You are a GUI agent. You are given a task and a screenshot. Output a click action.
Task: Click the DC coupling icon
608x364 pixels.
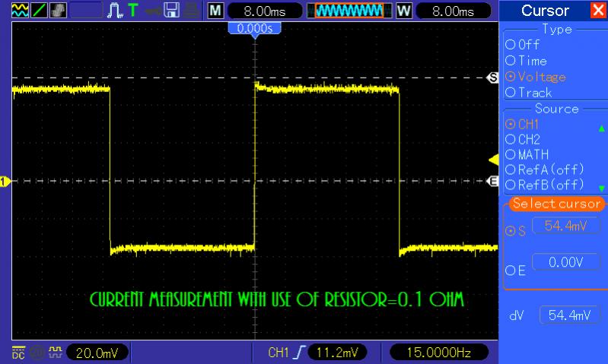pyautogui.click(x=18, y=353)
